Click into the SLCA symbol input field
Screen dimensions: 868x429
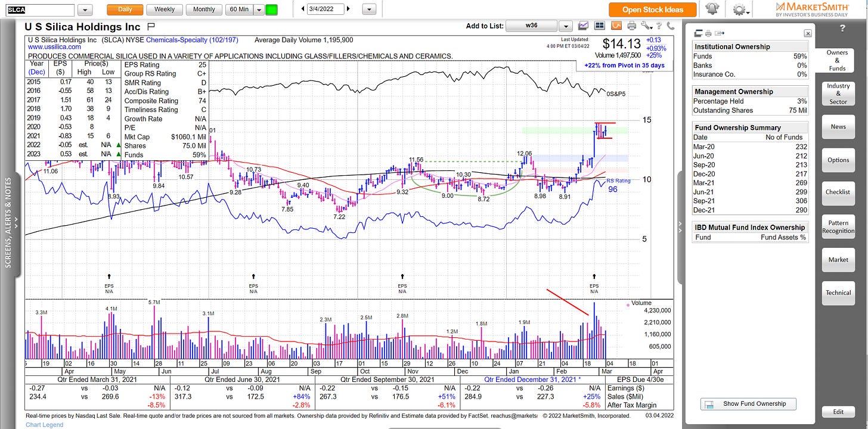click(41, 10)
